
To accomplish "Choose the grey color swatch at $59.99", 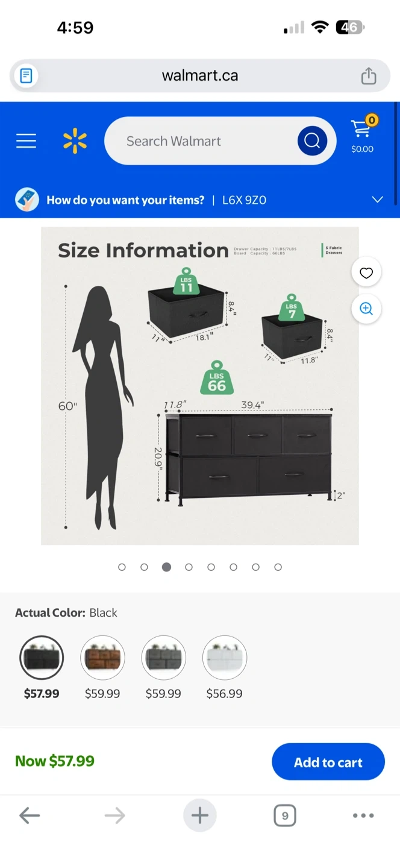I will tap(163, 658).
